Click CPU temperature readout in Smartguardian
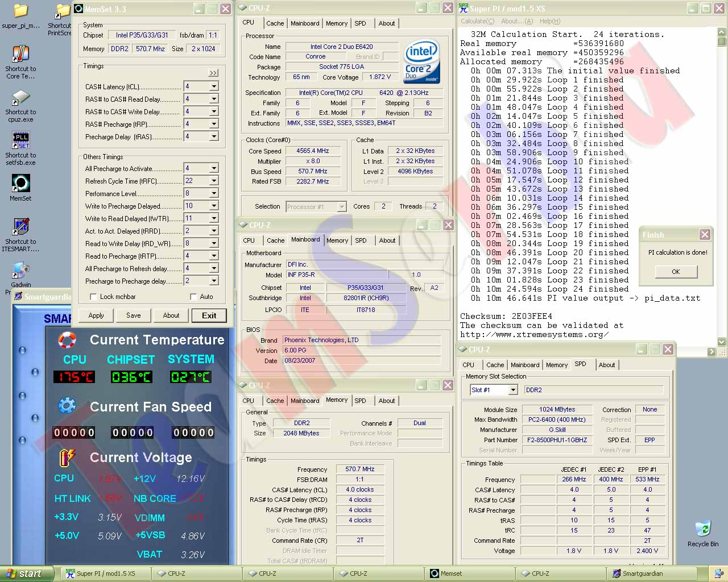This screenshot has height=582, width=728. [x=74, y=377]
